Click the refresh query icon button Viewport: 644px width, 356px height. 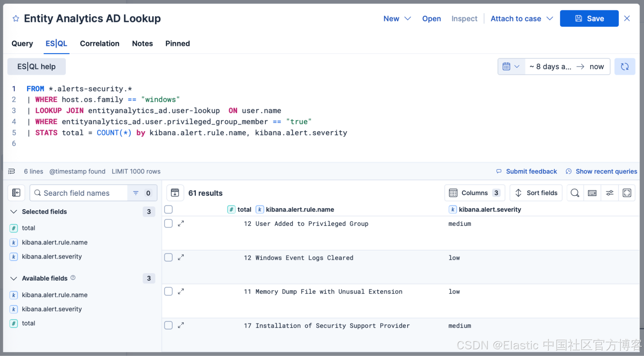click(624, 67)
